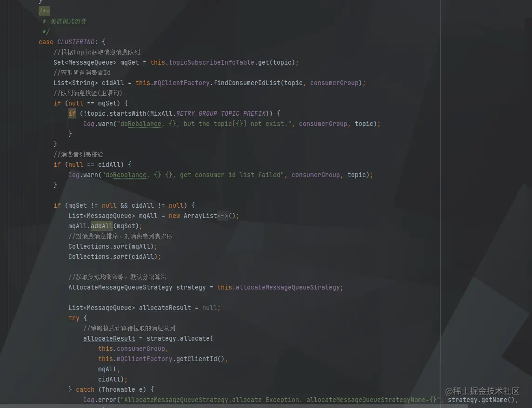Click the AllocateMessageQueueStrategy type name
532x408 pixels.
point(120,287)
